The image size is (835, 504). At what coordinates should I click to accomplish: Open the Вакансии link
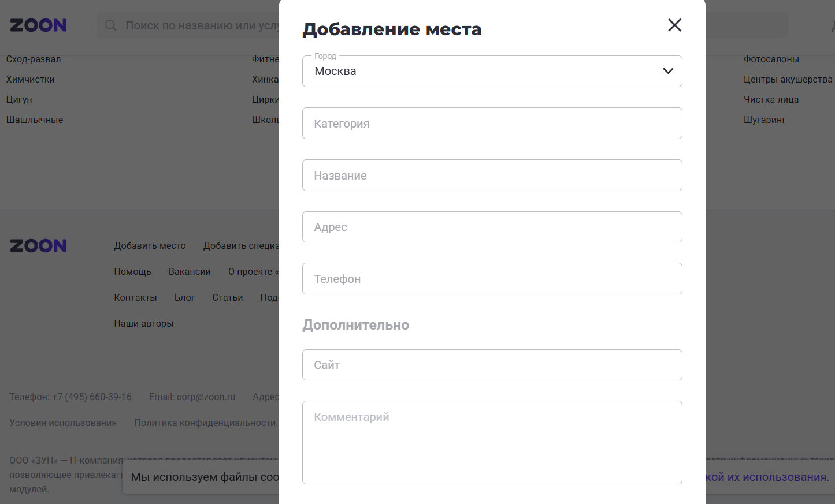(190, 271)
